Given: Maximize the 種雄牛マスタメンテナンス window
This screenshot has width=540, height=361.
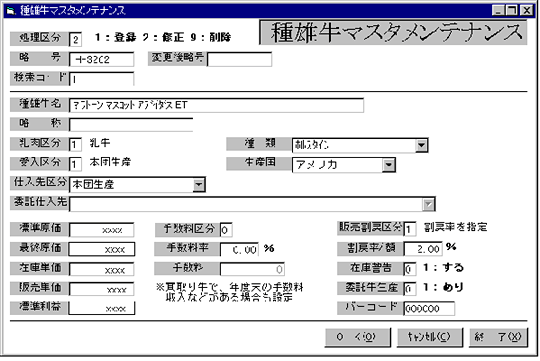Looking at the screenshot, I should pos(511,11).
